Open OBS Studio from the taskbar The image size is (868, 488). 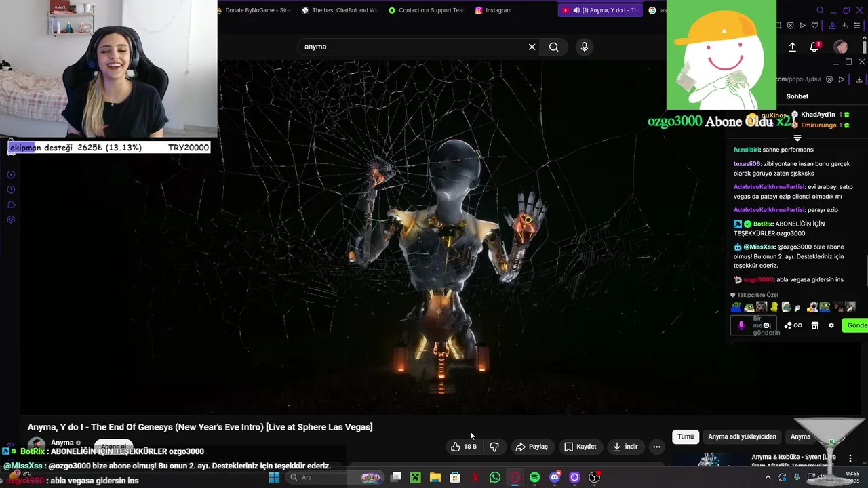click(594, 477)
